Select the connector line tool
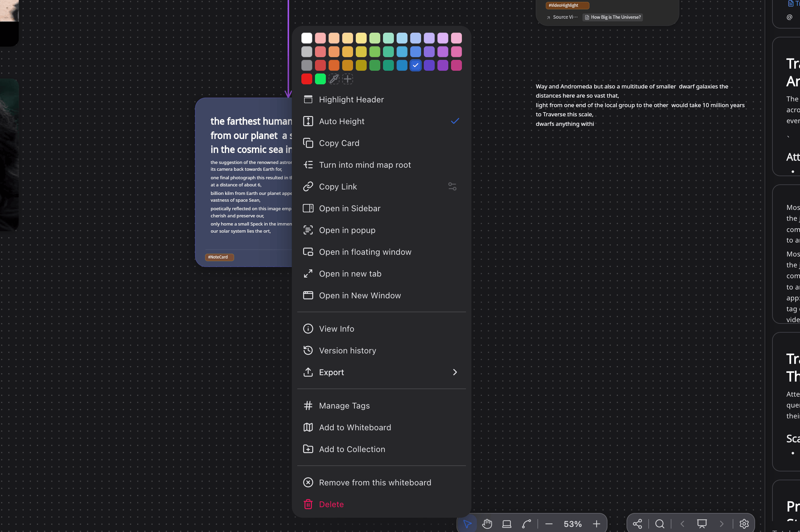This screenshot has width=800, height=532. click(527, 524)
